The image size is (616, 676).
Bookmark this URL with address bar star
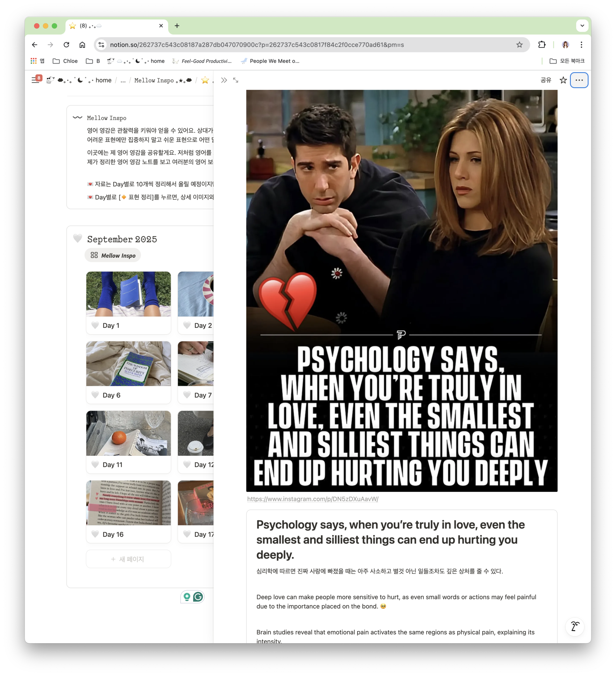pos(519,45)
